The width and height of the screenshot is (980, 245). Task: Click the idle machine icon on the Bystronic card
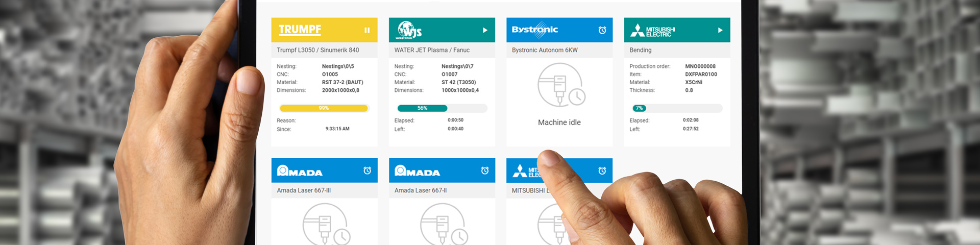point(561,85)
